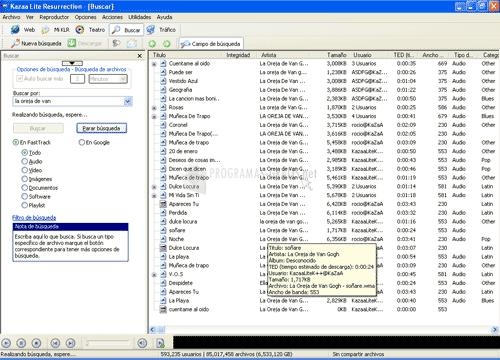Click the Buscar por text field
500x360 pixels.
pos(68,101)
